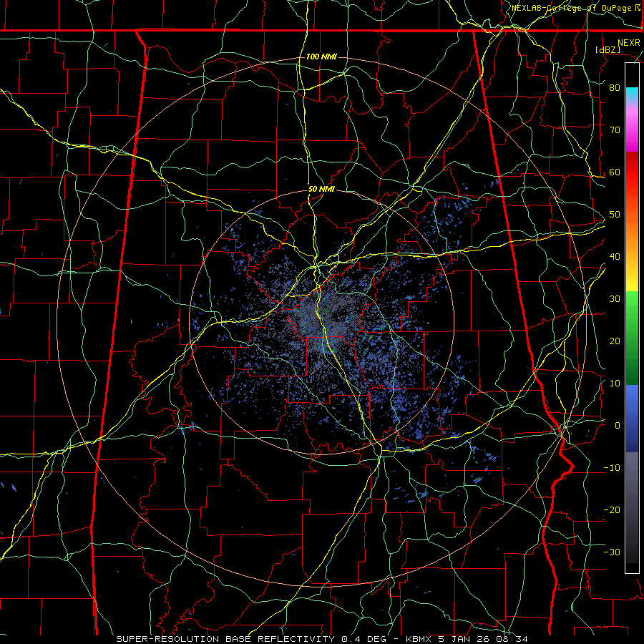Click the 60 tick label on the dBZ scale
The height and width of the screenshot is (644, 644).
coord(615,172)
